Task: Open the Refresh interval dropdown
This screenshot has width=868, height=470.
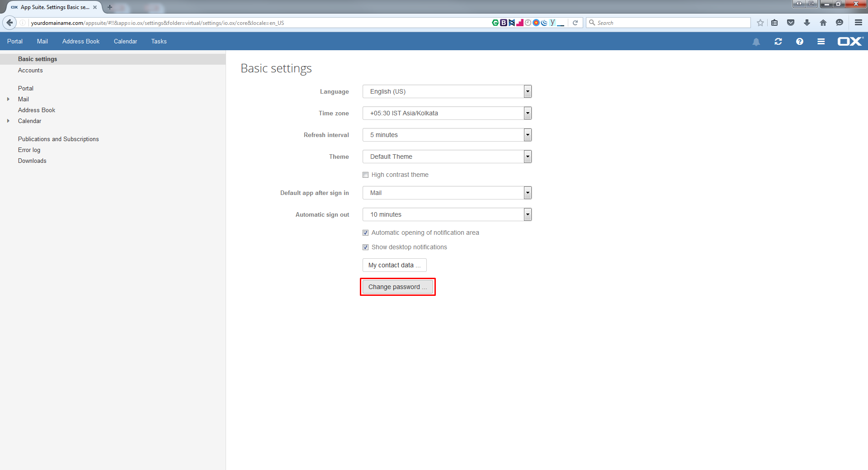Action: pyautogui.click(x=447, y=135)
